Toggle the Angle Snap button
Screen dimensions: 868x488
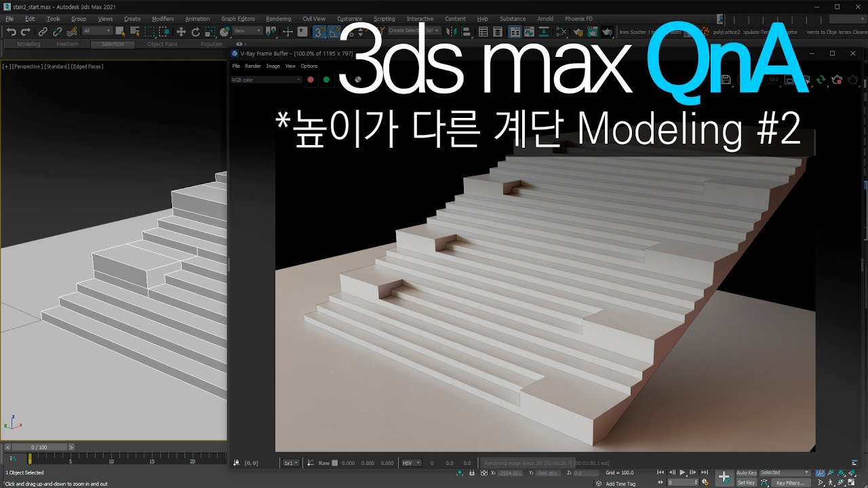point(334,31)
